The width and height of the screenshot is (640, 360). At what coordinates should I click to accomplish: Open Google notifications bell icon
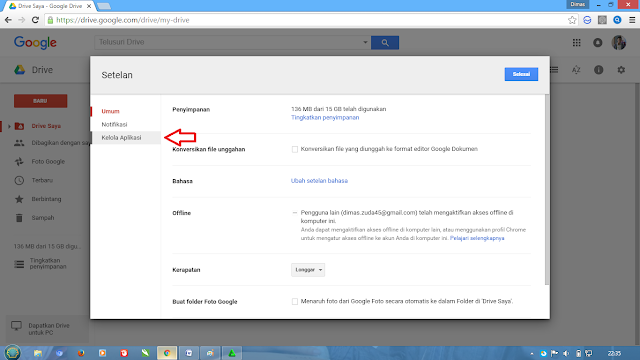tap(598, 42)
